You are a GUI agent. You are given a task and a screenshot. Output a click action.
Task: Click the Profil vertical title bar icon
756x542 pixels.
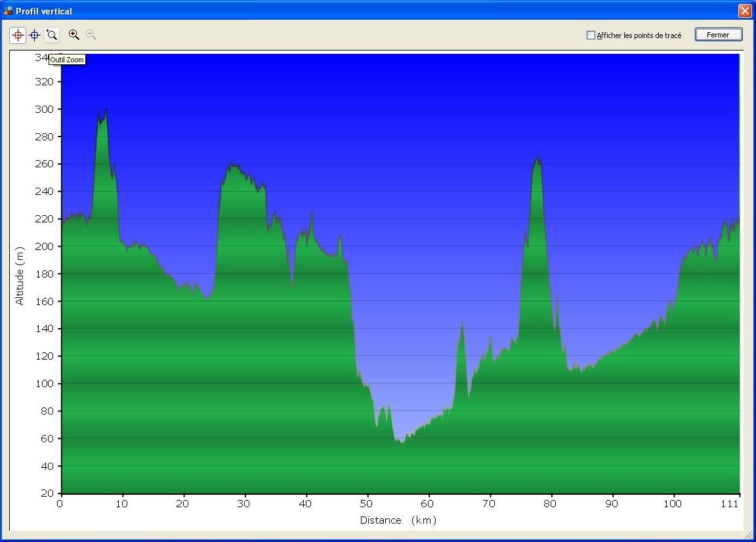pos(8,10)
